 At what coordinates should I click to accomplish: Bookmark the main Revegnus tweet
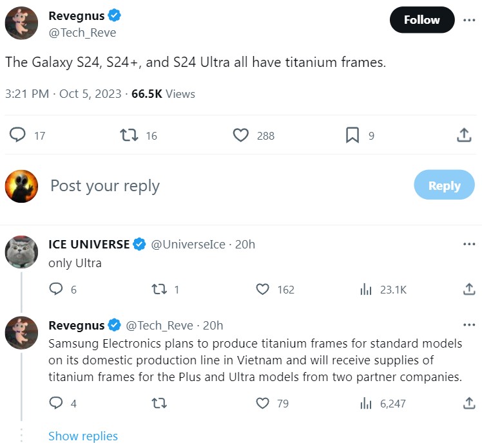(x=352, y=135)
